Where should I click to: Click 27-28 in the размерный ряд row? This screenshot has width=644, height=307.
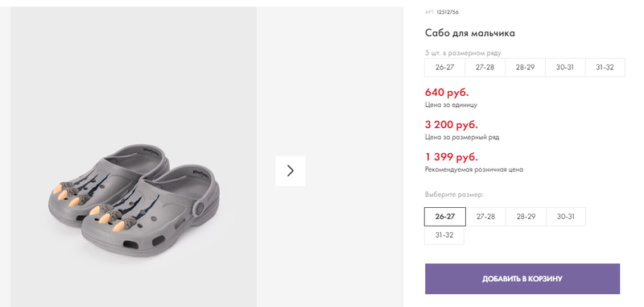(485, 68)
